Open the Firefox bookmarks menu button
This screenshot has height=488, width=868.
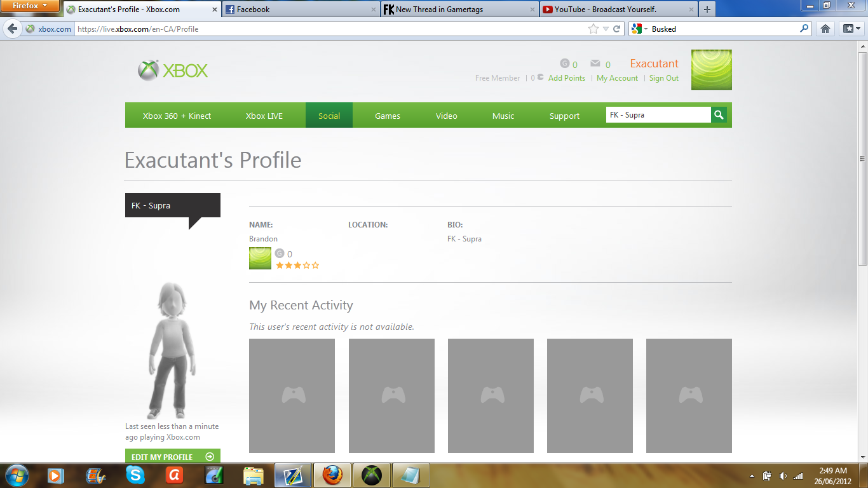tap(850, 29)
